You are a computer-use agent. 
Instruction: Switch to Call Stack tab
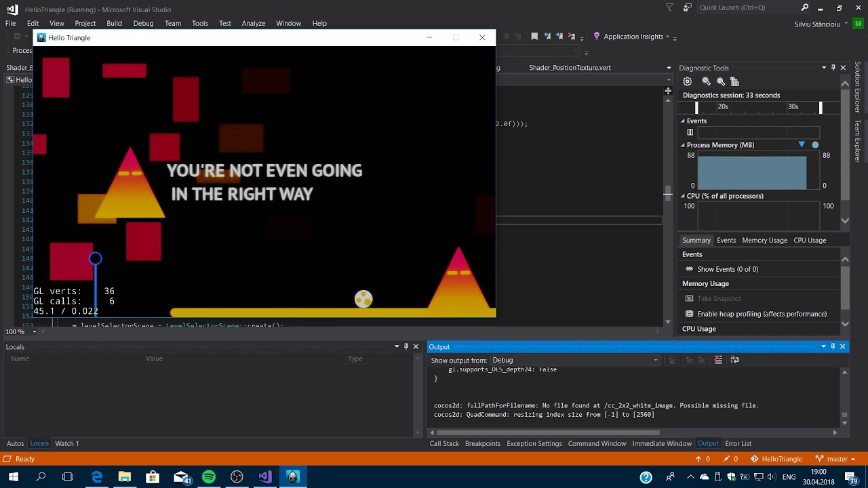(444, 443)
